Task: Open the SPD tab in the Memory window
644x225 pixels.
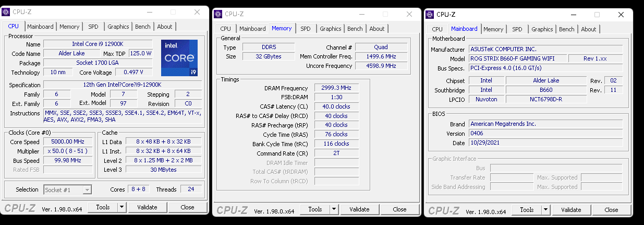Action: (306, 29)
